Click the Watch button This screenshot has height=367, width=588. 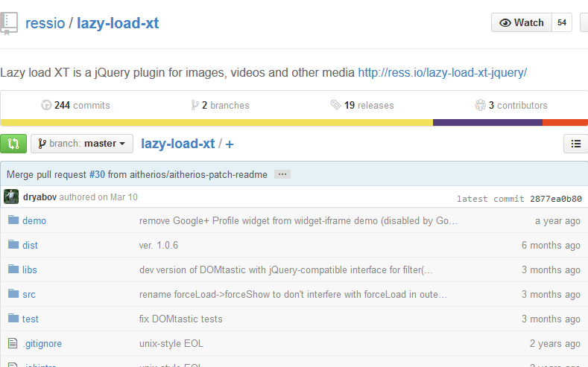pos(521,22)
